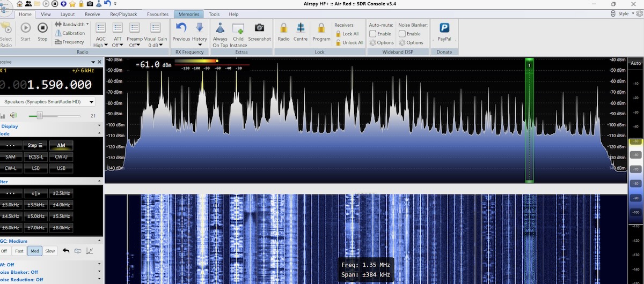Click the green RX 1 marker in spectrum
644x284 pixels.
[529, 65]
